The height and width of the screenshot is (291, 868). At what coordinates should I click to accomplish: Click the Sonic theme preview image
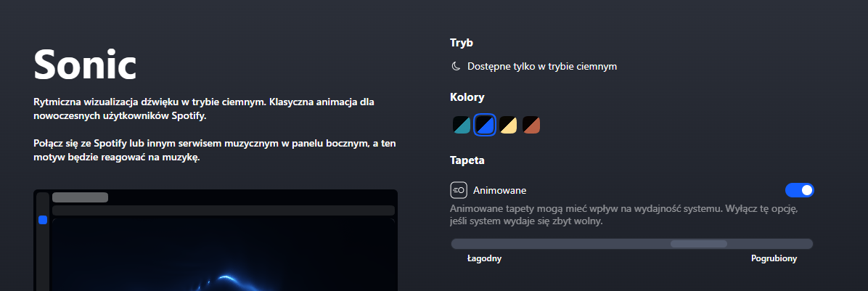click(216, 240)
